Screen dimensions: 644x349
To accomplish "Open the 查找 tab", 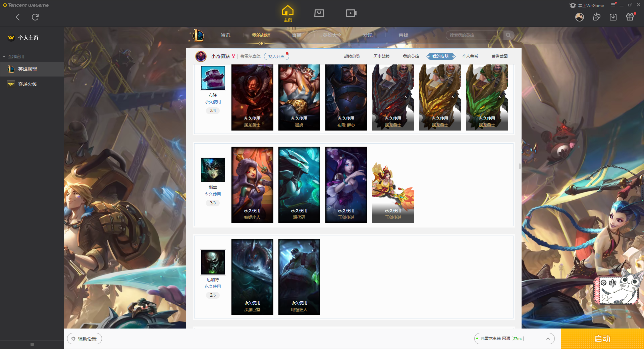I will click(403, 35).
